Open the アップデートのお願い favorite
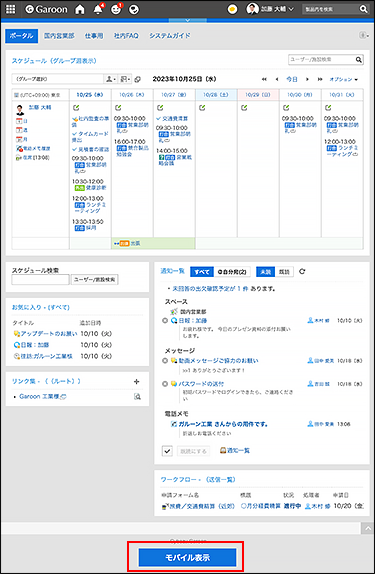Screen dimensions: 375x574 tap(49, 333)
